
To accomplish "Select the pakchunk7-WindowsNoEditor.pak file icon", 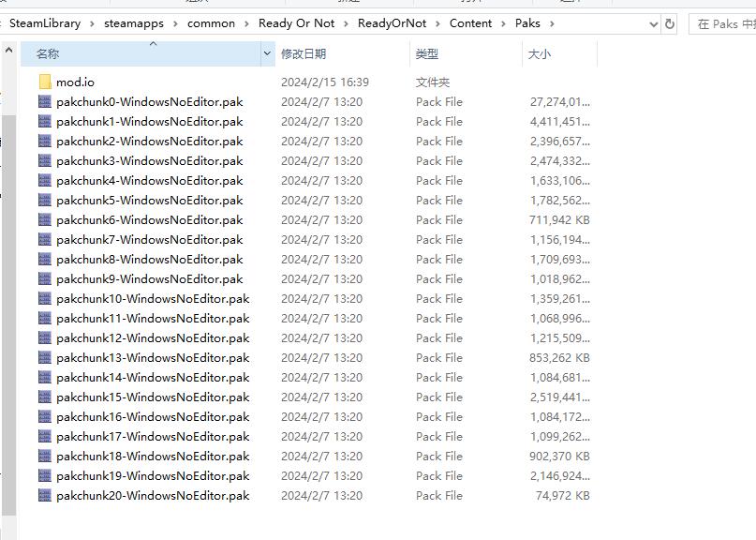I will point(45,240).
